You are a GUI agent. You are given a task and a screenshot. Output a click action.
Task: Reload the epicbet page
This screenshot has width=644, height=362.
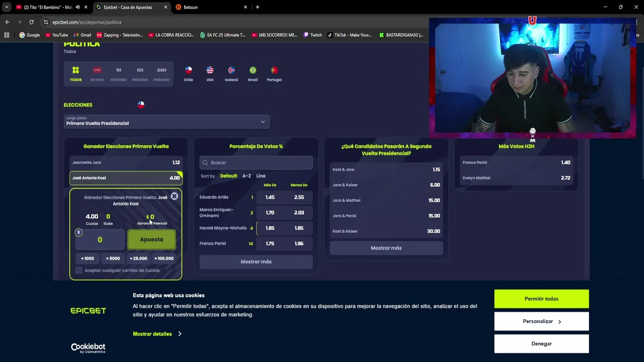click(31, 22)
